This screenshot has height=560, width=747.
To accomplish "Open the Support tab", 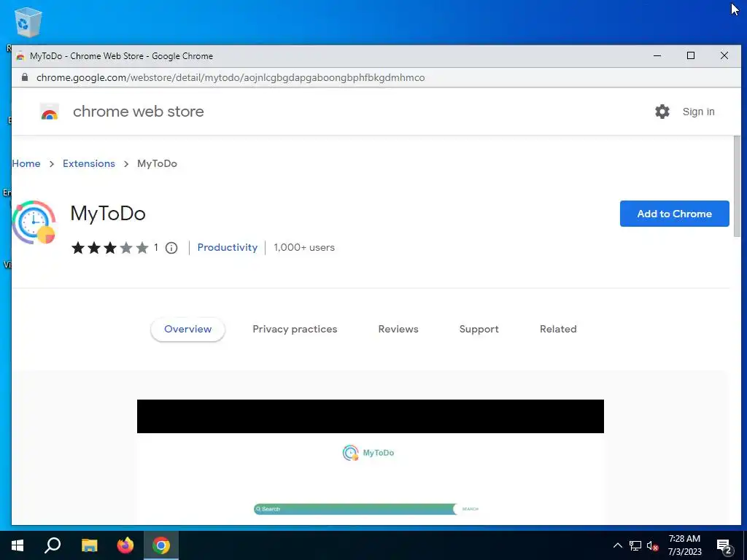I will 479,329.
